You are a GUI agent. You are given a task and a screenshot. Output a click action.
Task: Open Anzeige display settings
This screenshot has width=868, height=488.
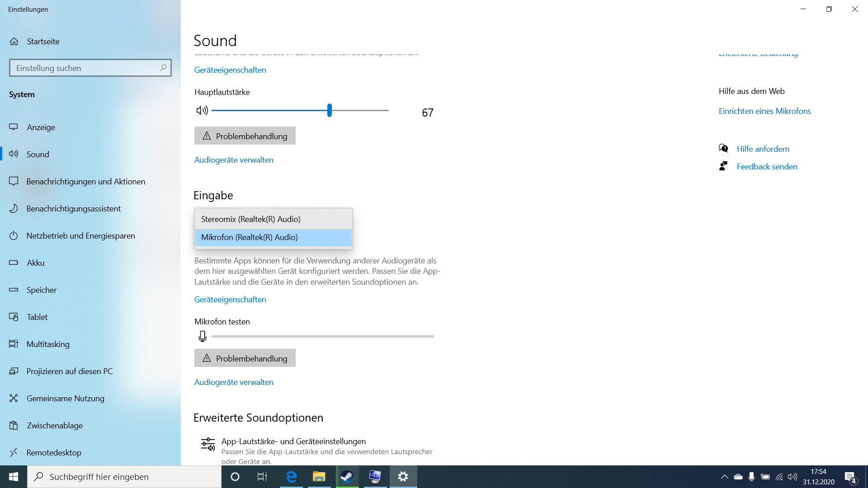[90, 127]
